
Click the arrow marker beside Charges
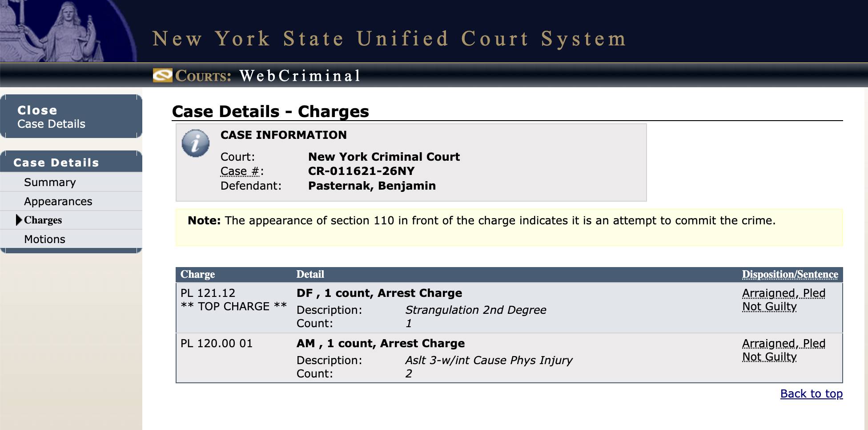[x=19, y=220]
